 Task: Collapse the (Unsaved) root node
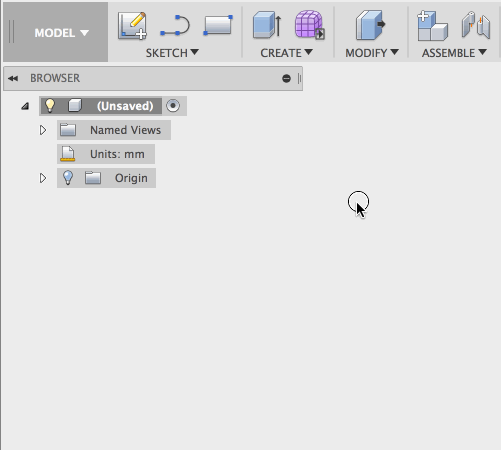point(25,106)
